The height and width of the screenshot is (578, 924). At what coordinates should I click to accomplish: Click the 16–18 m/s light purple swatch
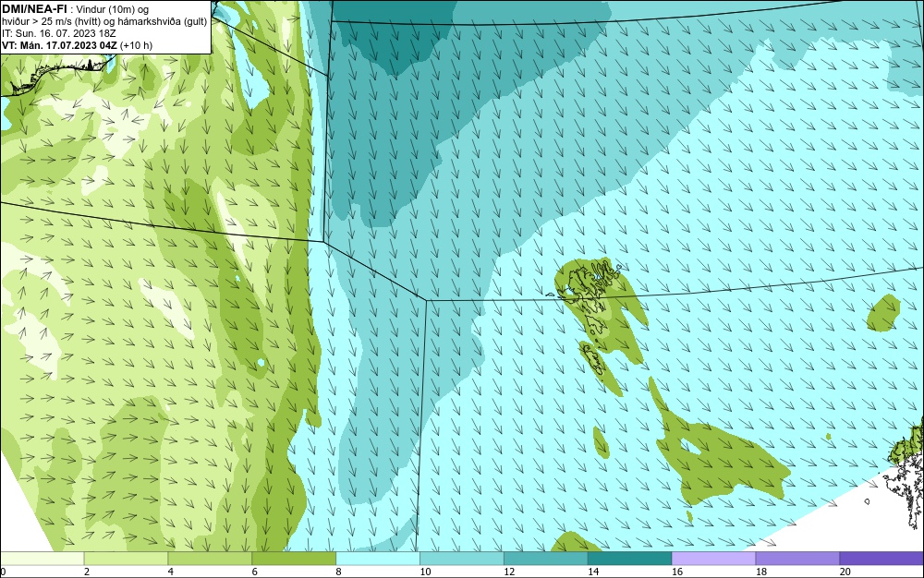pyautogui.click(x=713, y=559)
